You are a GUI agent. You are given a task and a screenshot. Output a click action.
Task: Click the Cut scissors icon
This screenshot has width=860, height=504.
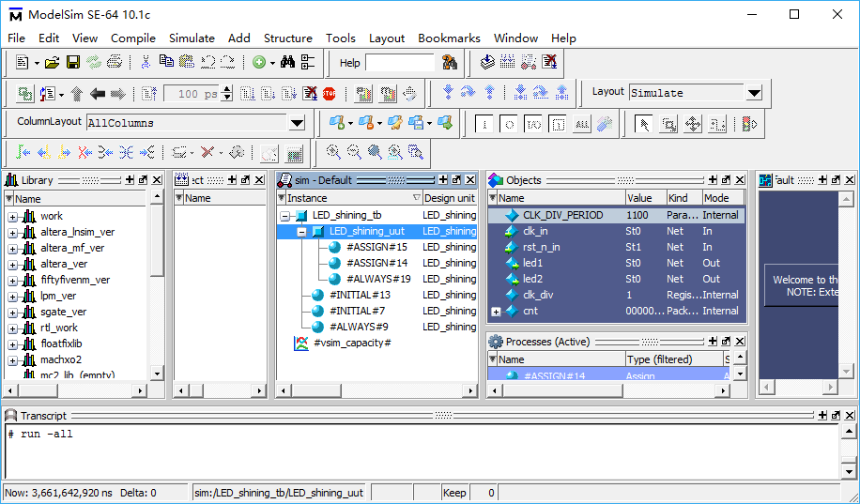coord(146,63)
